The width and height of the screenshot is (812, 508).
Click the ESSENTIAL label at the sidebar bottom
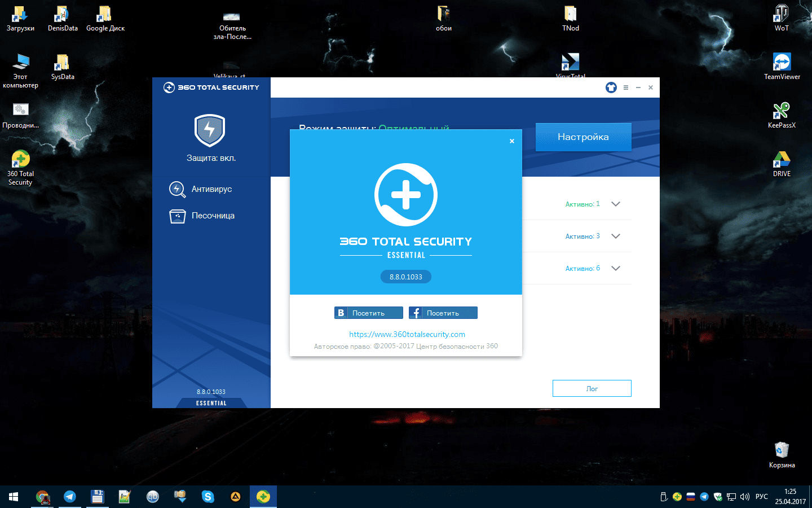pyautogui.click(x=211, y=403)
